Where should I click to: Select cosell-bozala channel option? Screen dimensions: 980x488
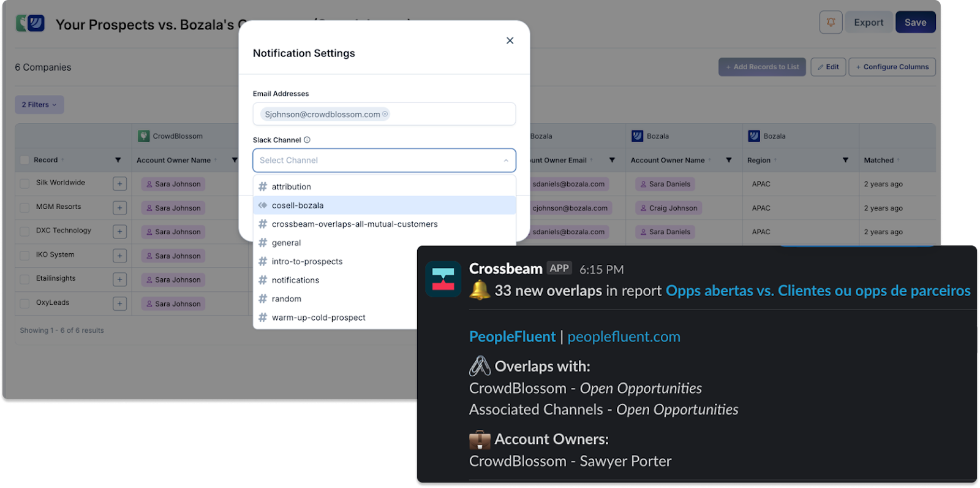pos(384,205)
